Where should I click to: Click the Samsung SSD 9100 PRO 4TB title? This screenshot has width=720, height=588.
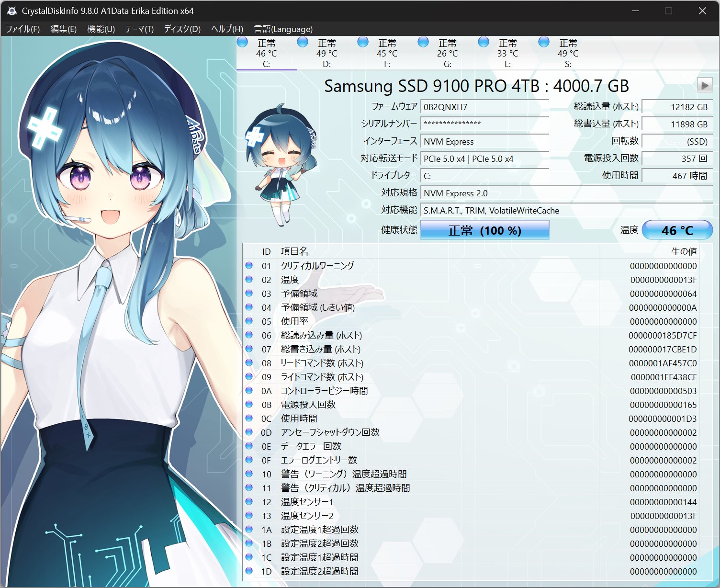[x=476, y=86]
